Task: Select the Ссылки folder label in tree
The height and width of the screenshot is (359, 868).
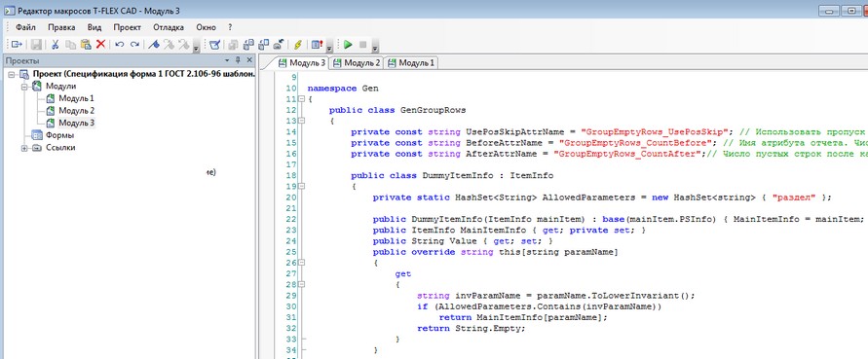Action: 60,148
